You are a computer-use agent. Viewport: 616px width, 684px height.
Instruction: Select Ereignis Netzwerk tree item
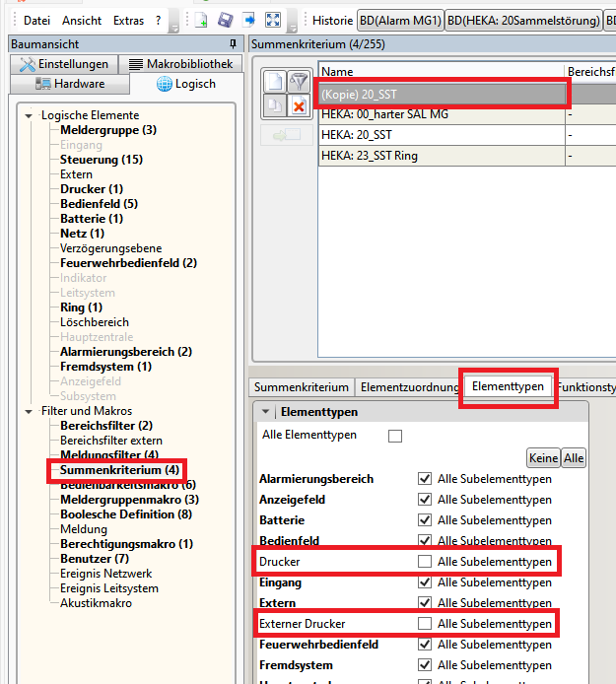(x=106, y=574)
